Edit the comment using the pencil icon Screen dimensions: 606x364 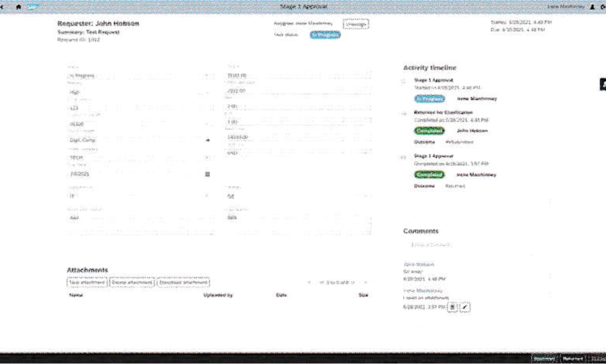465,307
